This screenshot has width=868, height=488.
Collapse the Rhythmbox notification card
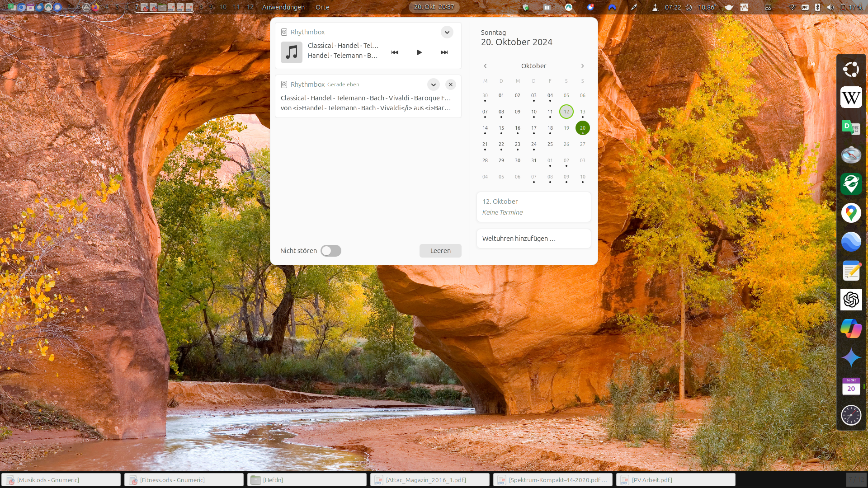(x=433, y=84)
